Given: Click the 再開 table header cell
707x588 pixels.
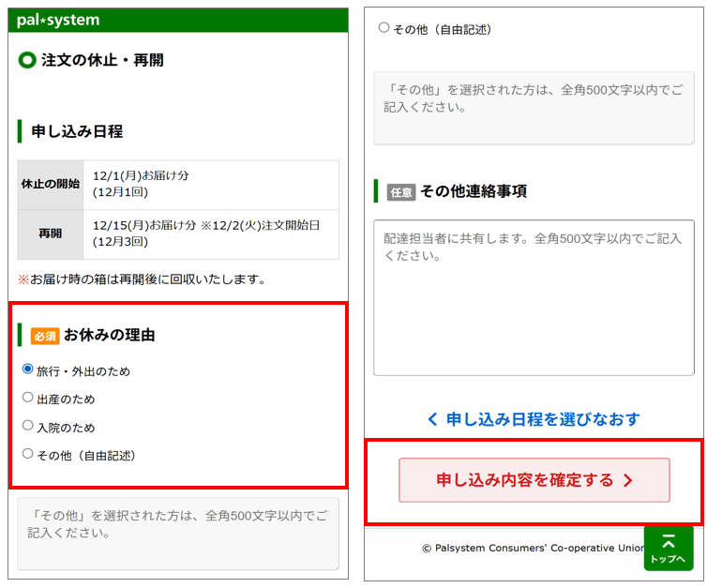Looking at the screenshot, I should 51,234.
